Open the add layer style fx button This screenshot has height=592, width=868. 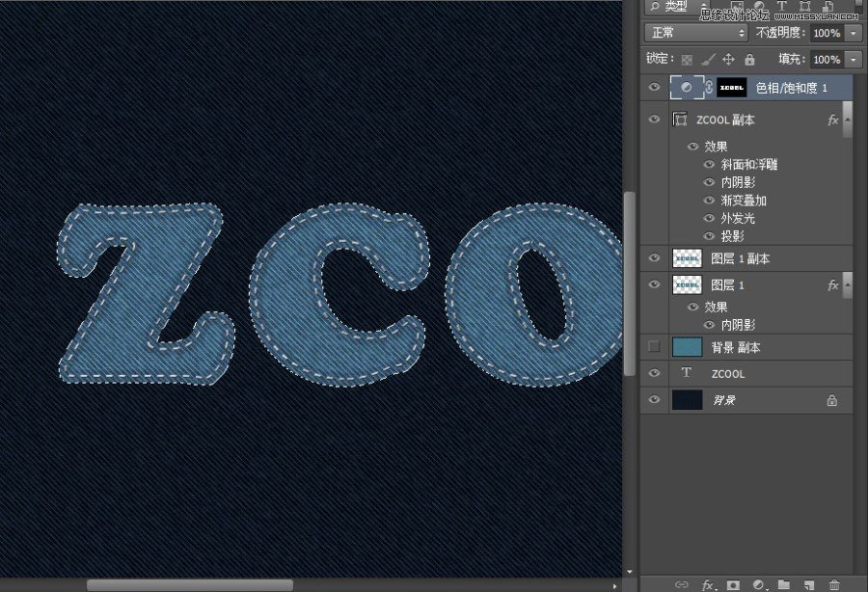708,585
